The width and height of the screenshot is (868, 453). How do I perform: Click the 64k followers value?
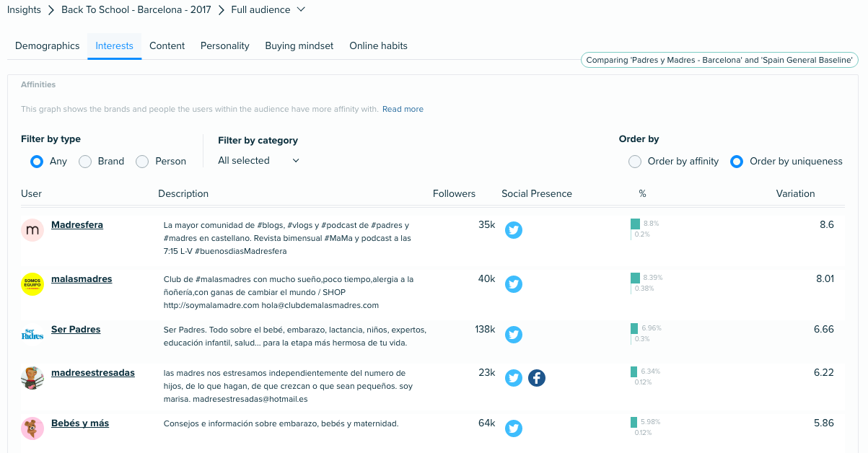tap(486, 423)
